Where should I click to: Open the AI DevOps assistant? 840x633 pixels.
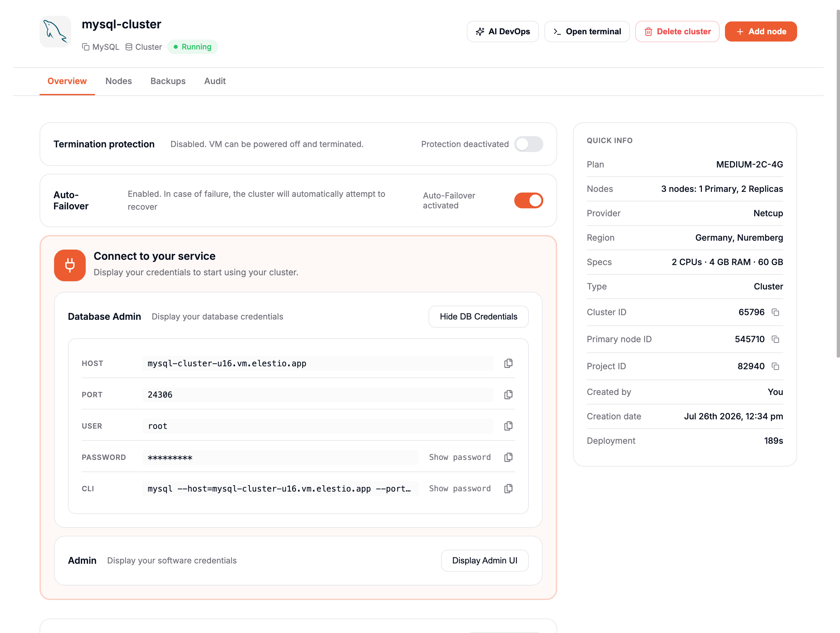pyautogui.click(x=503, y=32)
